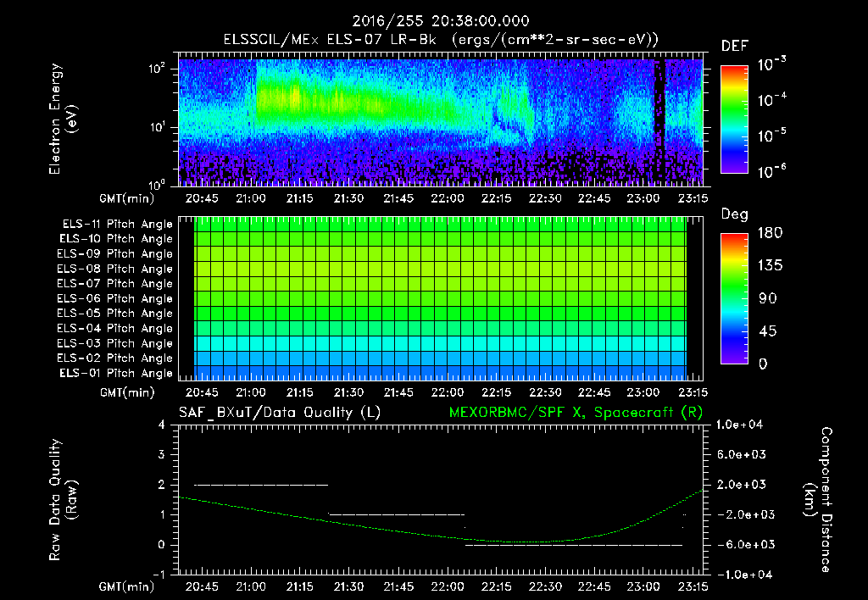868x600 pixels.
Task: Click the GMT(min) label under the spectrogram
Action: tap(127, 198)
